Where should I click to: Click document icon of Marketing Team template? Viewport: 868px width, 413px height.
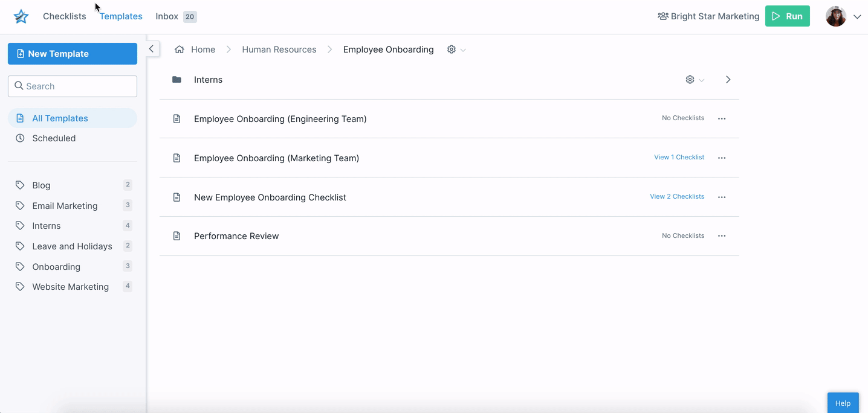[177, 158]
